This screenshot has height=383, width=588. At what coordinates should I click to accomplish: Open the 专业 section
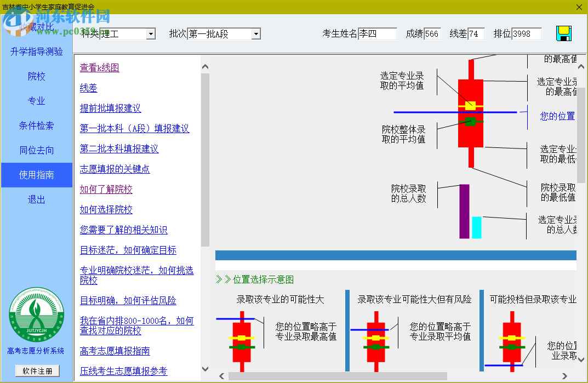(x=36, y=101)
